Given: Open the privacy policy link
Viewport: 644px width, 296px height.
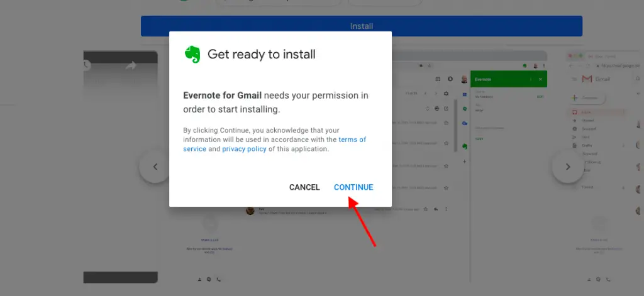Looking at the screenshot, I should click(245, 149).
